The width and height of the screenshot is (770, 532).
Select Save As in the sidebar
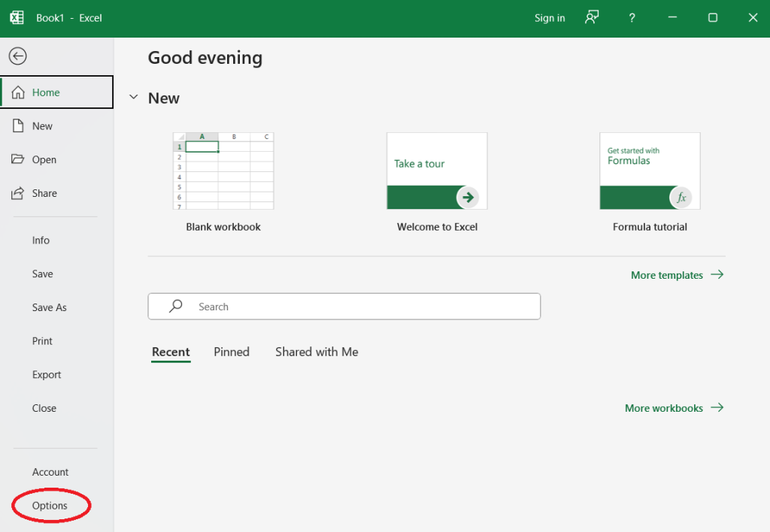(50, 307)
